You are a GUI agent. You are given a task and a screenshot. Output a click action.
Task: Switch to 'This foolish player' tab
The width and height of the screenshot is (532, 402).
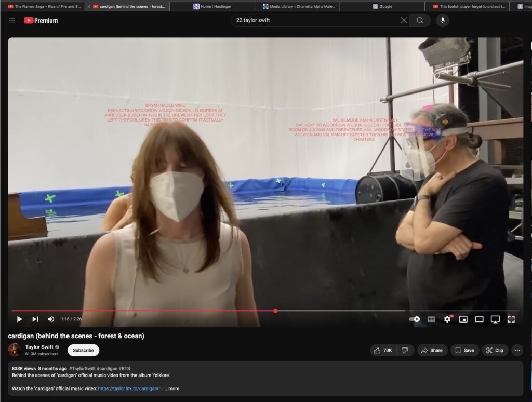click(468, 6)
